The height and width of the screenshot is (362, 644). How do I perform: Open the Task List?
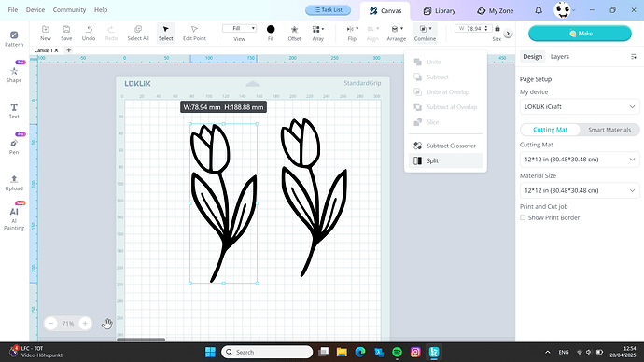pos(328,10)
